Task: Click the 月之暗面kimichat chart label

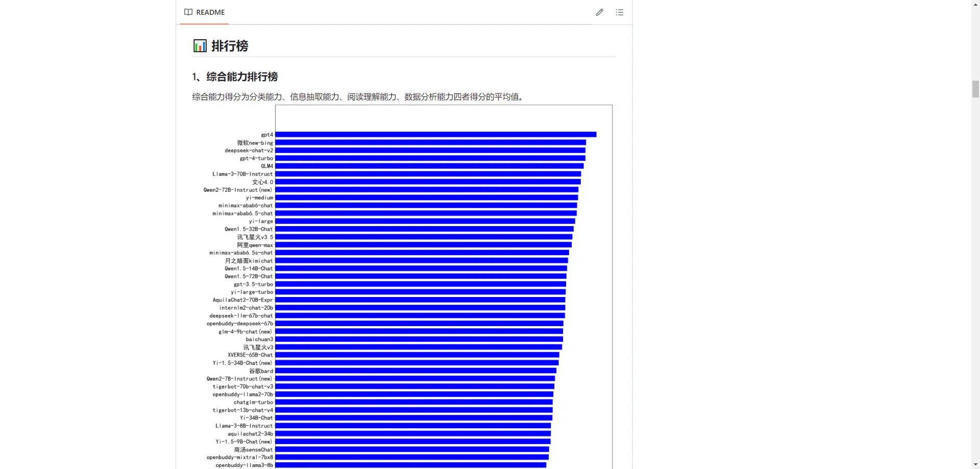Action: pyautogui.click(x=249, y=261)
